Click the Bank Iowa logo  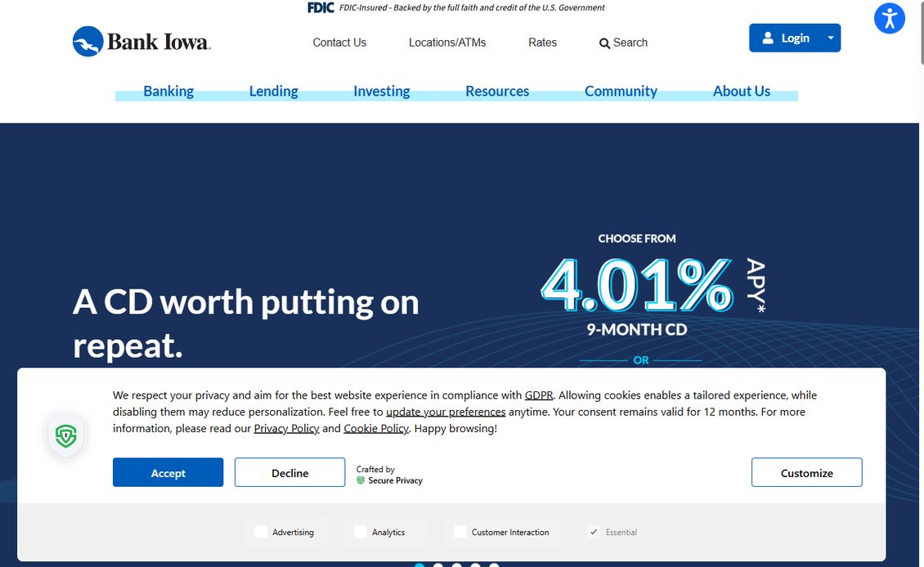pyautogui.click(x=141, y=41)
